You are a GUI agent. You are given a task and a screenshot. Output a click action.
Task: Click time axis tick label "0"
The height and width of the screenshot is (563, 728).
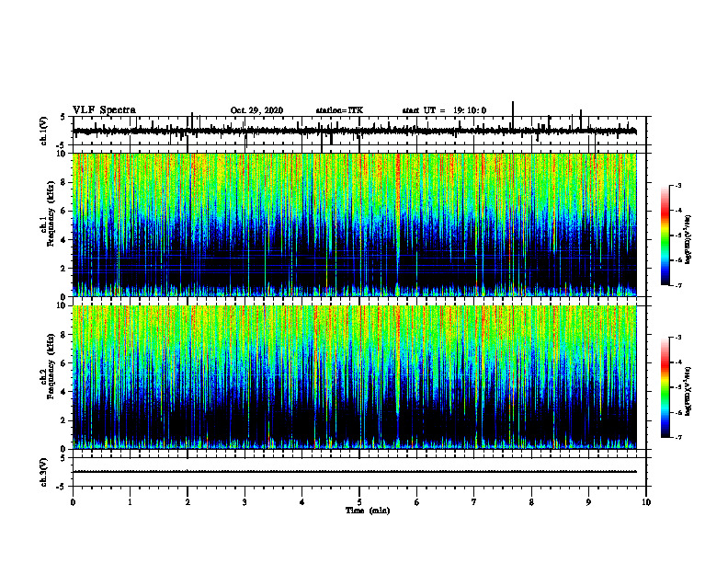(x=73, y=502)
